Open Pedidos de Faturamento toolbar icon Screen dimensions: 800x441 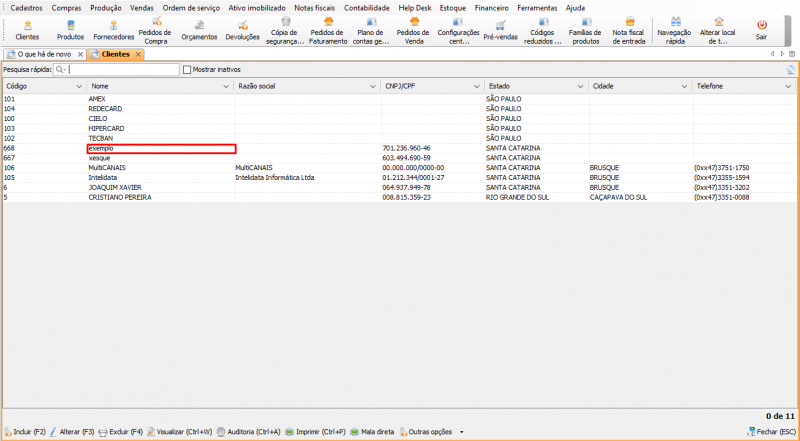pos(328,30)
